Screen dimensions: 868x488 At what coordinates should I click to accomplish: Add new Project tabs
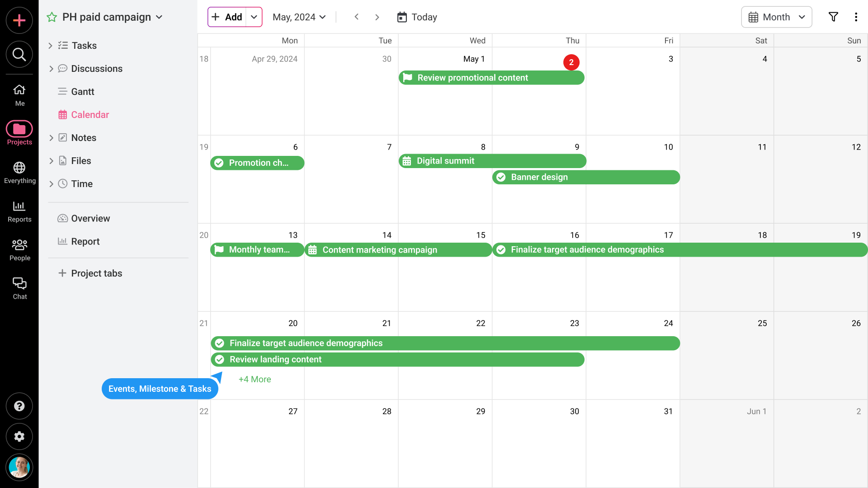[90, 273]
